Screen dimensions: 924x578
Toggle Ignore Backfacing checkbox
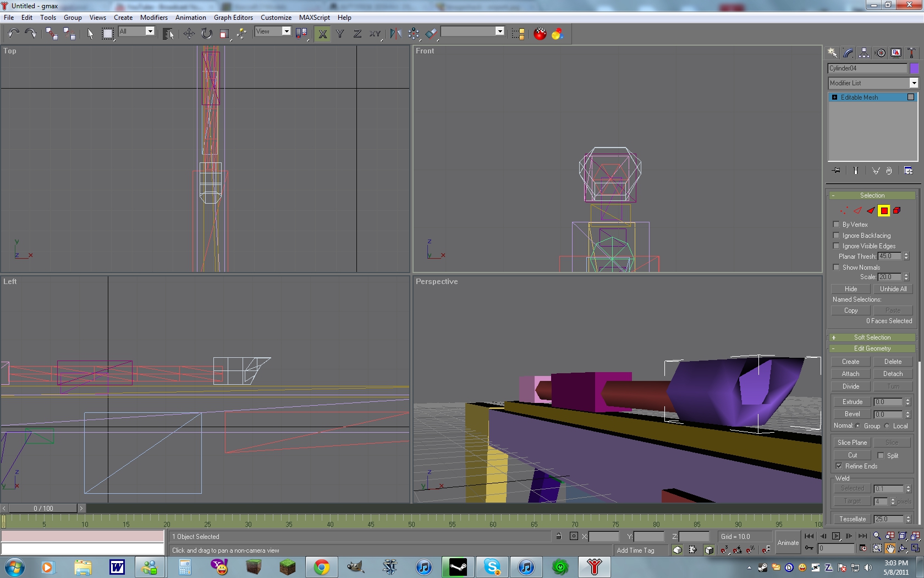pos(837,235)
